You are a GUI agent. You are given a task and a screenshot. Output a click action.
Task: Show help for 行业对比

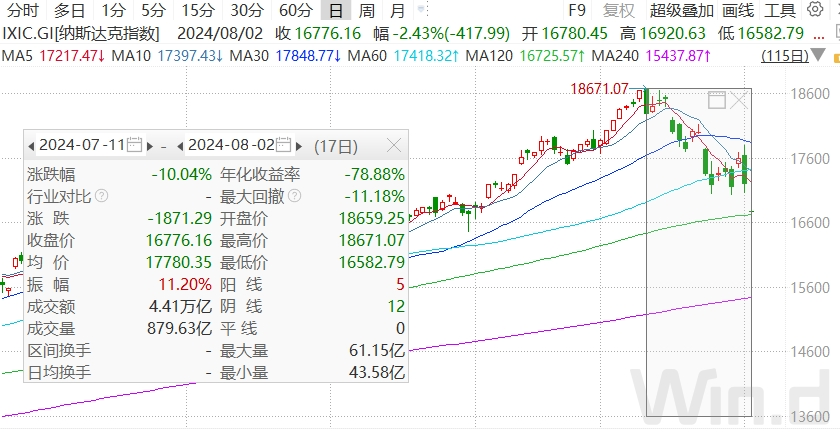[102, 196]
